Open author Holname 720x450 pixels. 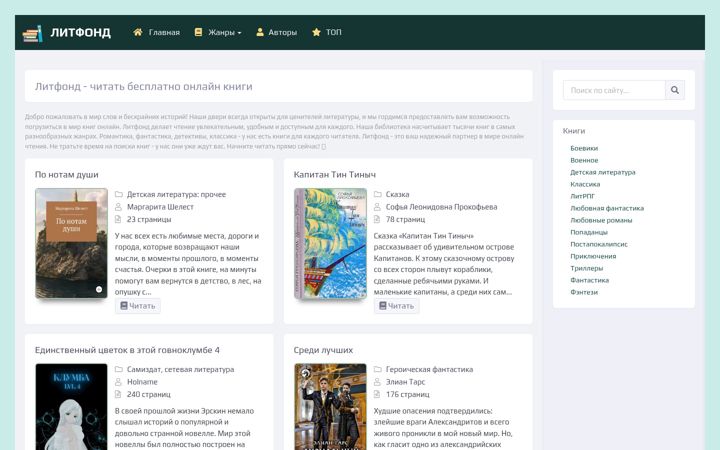click(142, 382)
